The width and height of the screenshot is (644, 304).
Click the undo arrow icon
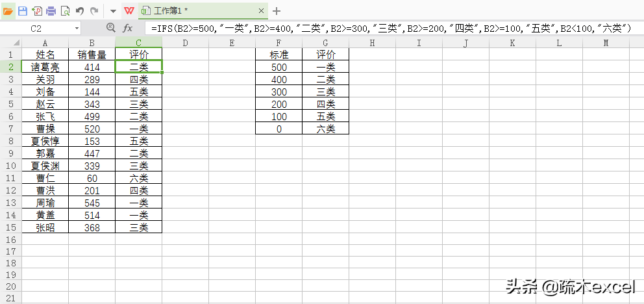coord(80,11)
